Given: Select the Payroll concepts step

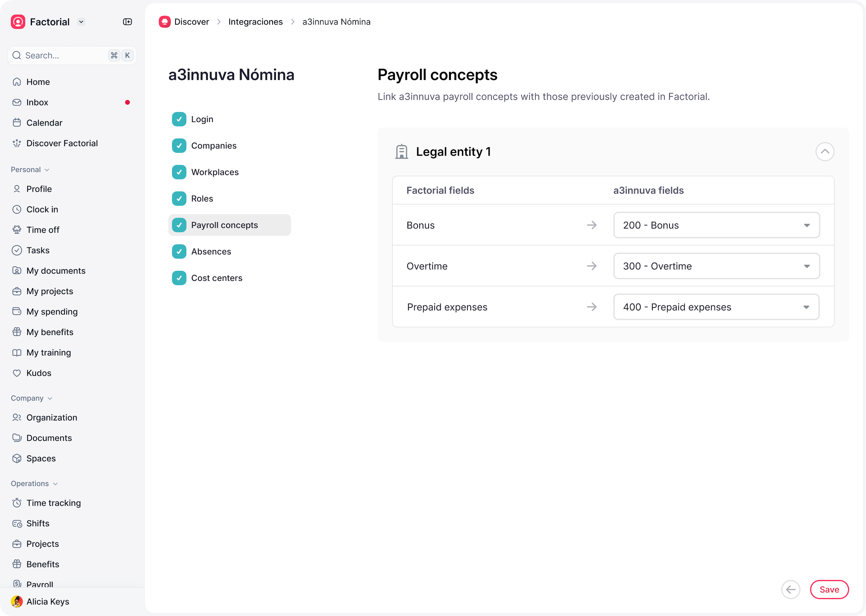Looking at the screenshot, I should tap(229, 225).
